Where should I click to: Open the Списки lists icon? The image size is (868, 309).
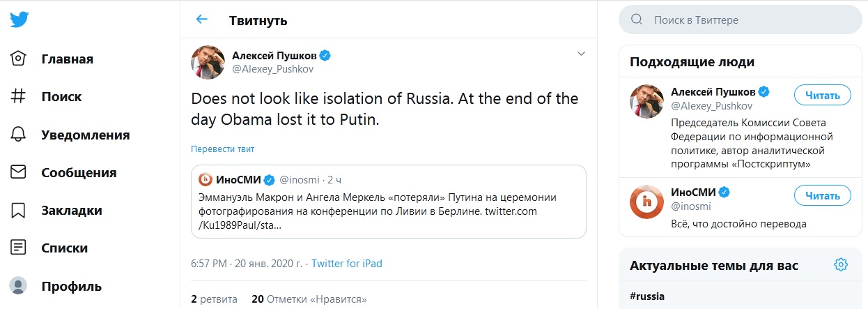pyautogui.click(x=19, y=248)
